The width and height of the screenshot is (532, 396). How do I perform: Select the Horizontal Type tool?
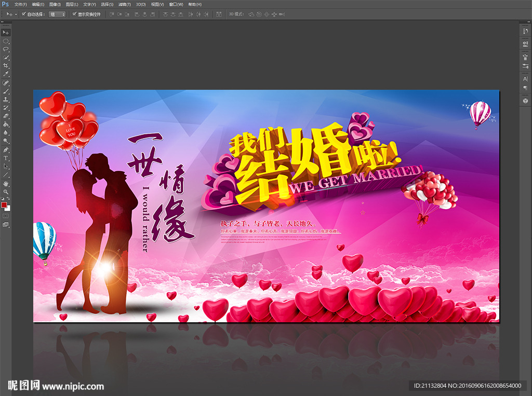coord(6,158)
